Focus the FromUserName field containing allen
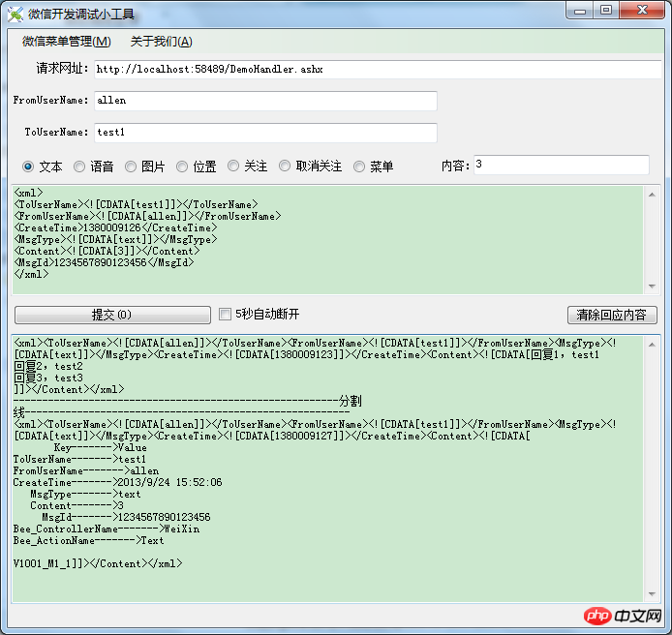672x635 pixels. pyautogui.click(x=265, y=101)
